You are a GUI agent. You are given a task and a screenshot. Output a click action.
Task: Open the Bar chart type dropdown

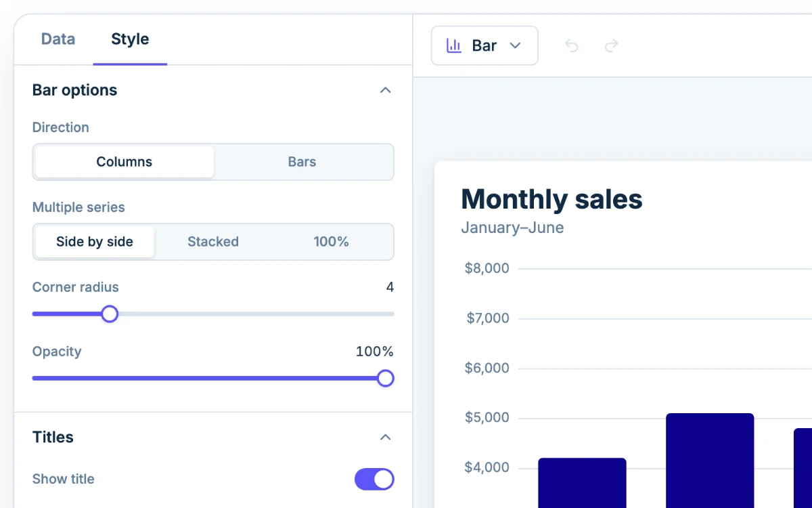pyautogui.click(x=484, y=45)
